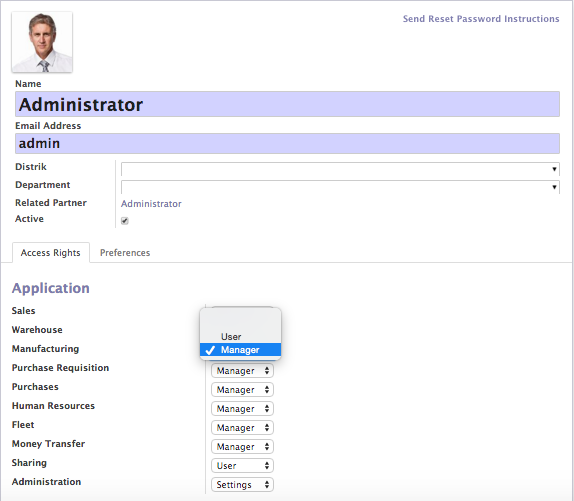The width and height of the screenshot is (574, 501).
Task: Open Administration Settings dropdown
Action: click(242, 485)
